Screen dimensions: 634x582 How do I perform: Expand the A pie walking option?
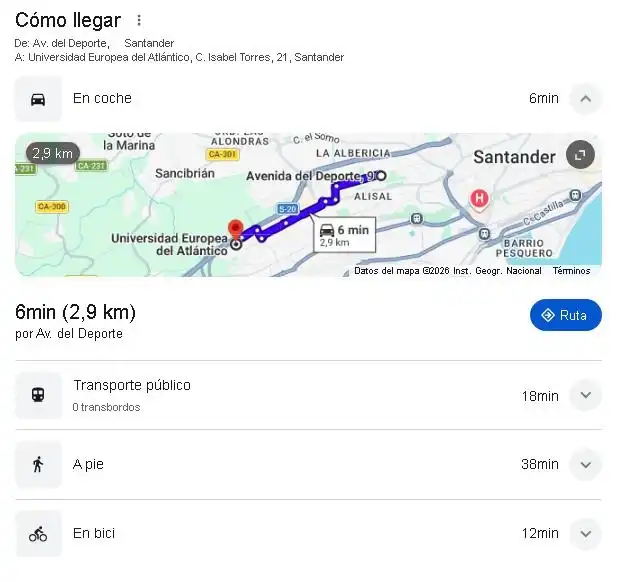585,465
